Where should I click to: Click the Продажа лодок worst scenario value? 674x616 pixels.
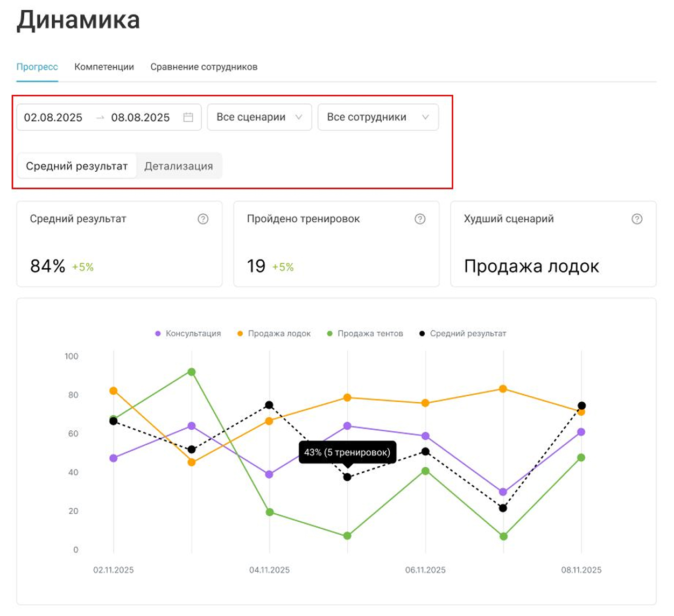(531, 267)
